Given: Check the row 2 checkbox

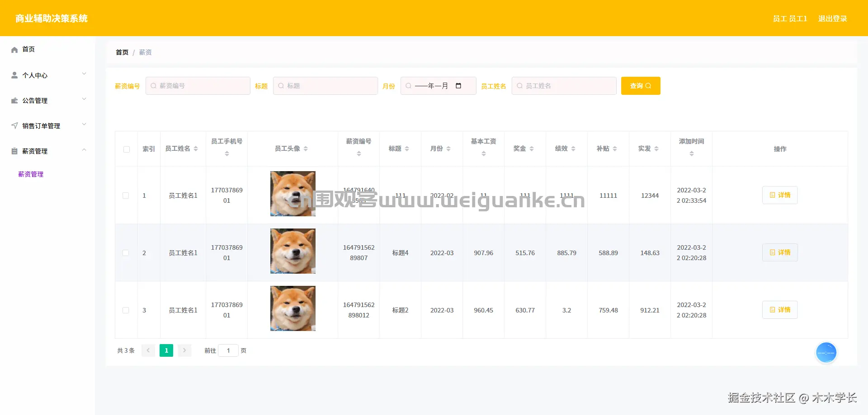Looking at the screenshot, I should point(126,253).
